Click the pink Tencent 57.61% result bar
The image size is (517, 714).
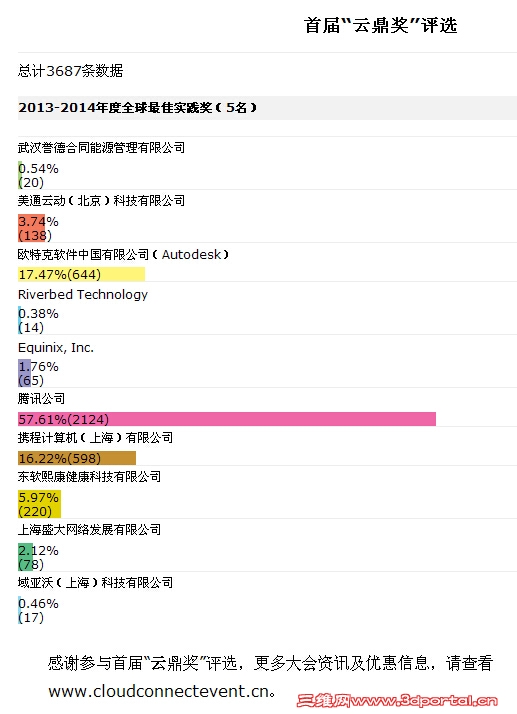(227, 419)
